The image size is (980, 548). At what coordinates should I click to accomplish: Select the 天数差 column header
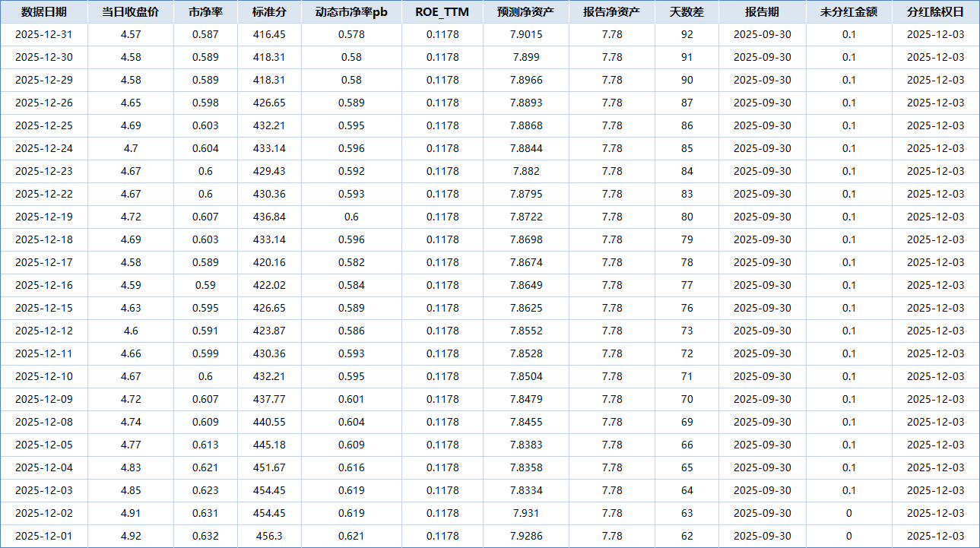click(687, 12)
